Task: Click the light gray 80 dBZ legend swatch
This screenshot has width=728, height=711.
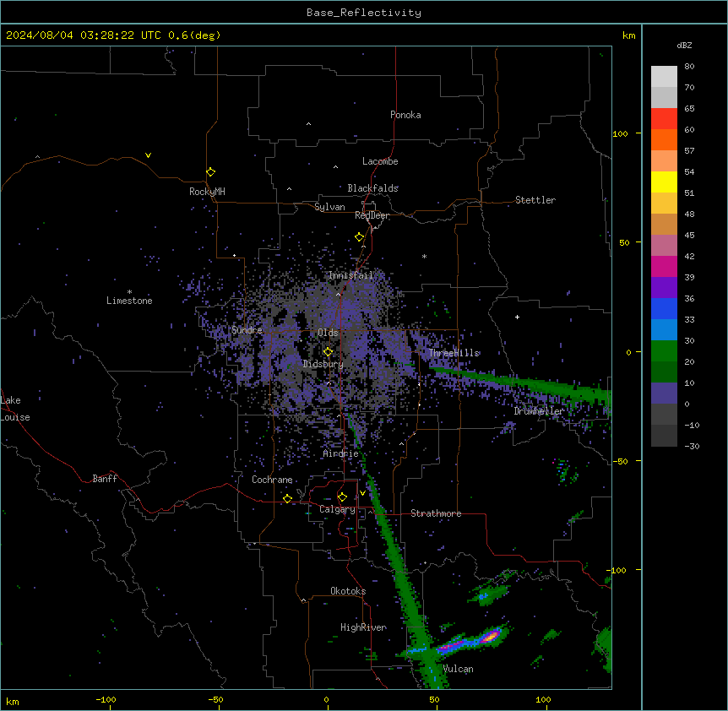Action: 664,77
